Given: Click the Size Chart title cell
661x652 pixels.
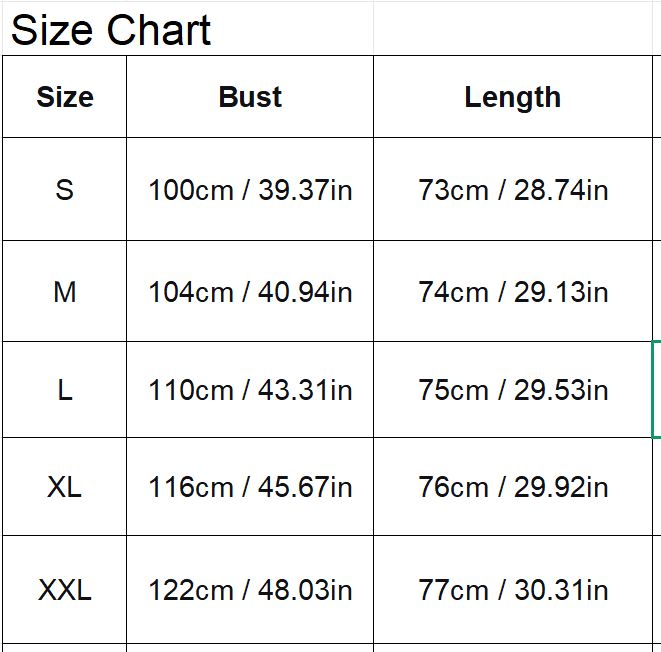Looking at the screenshot, I should point(110,30).
